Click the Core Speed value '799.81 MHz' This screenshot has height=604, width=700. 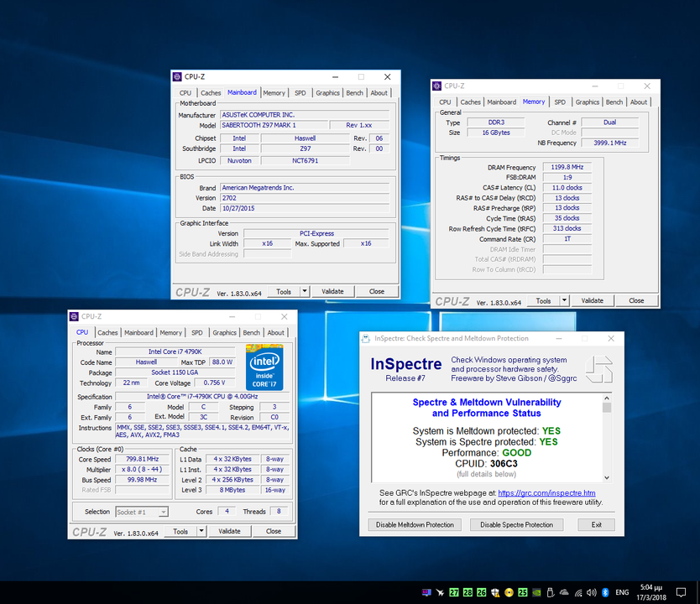pos(142,459)
